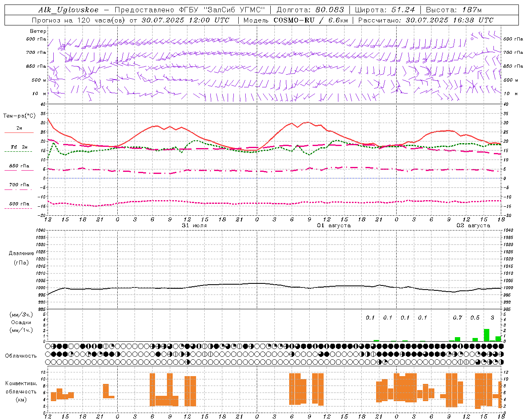Click the Широта: 51.24 value
The image size is (525, 420).
[385, 10]
